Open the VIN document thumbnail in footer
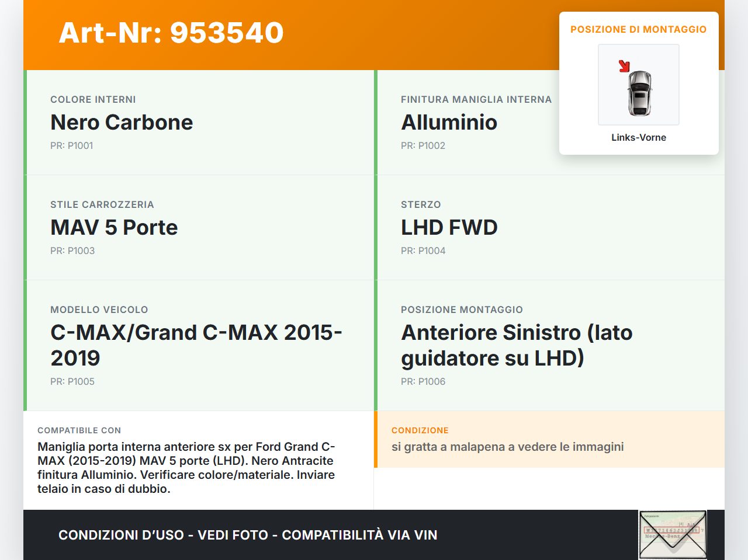The height and width of the screenshot is (560, 748). (x=673, y=535)
